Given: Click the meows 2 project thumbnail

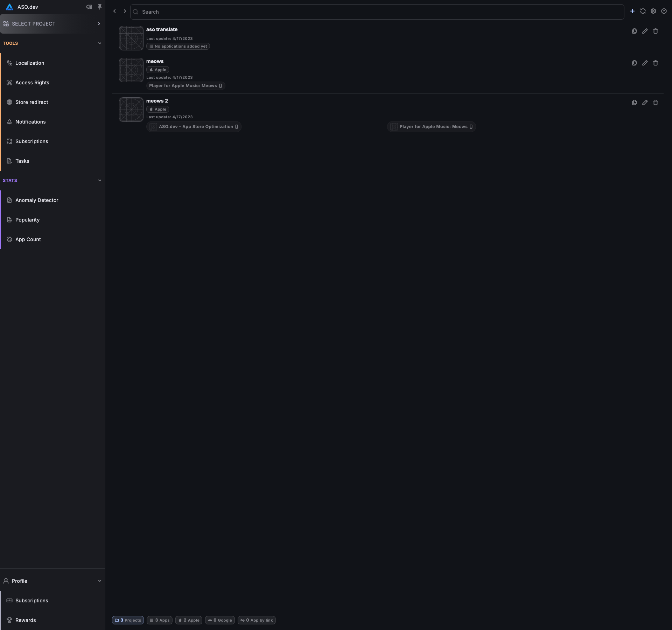Looking at the screenshot, I should [131, 110].
